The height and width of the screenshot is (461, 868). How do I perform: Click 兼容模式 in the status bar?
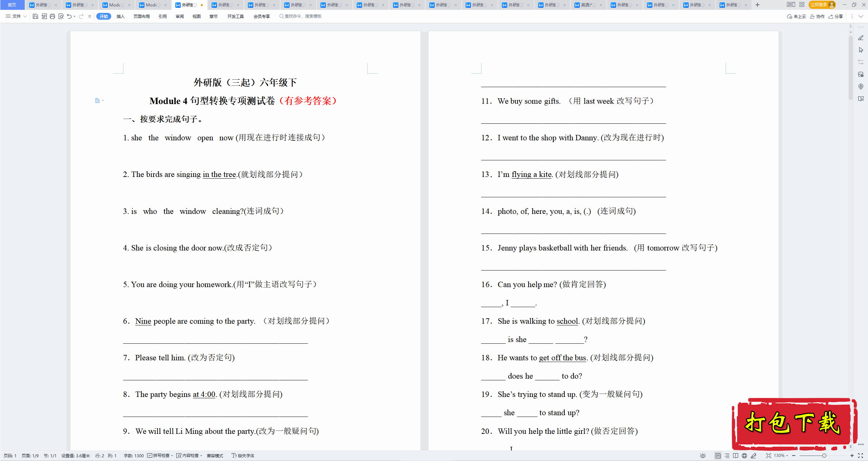tap(215, 456)
